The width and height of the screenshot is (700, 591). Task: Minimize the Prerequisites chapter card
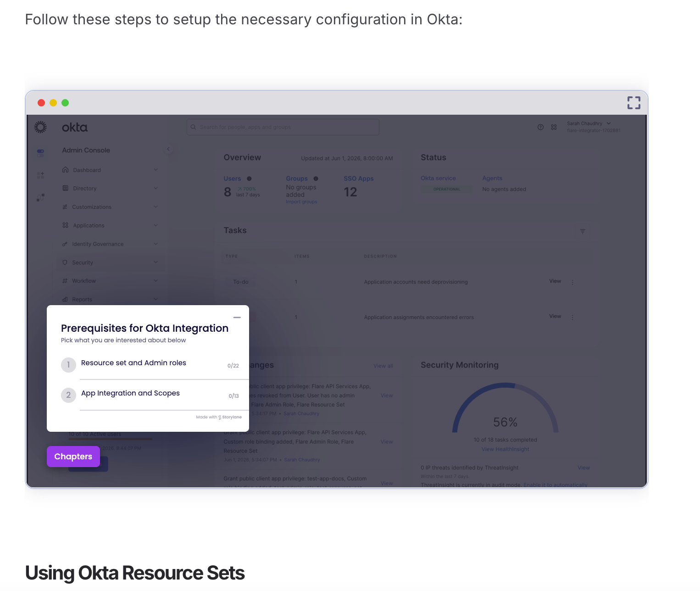click(237, 318)
